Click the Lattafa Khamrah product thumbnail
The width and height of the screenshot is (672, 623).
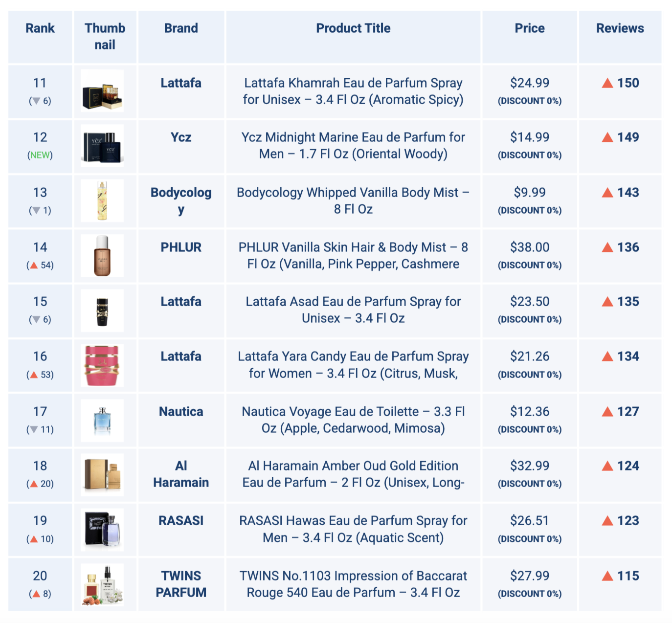(x=102, y=91)
